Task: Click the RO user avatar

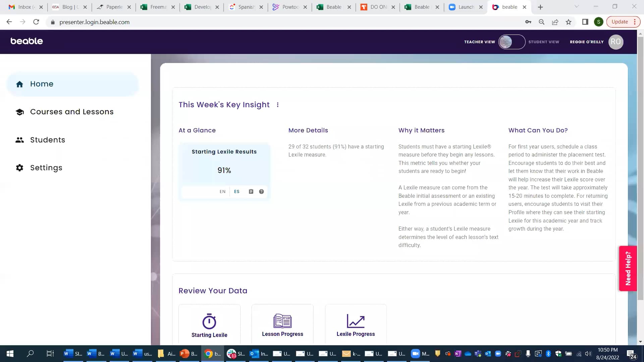Action: coord(615,42)
